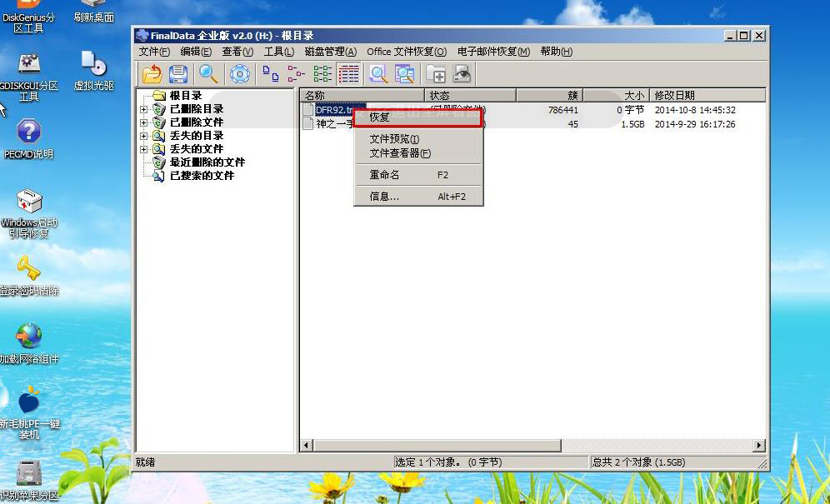Click the Find magnifier toolbar icon

pyautogui.click(x=208, y=74)
